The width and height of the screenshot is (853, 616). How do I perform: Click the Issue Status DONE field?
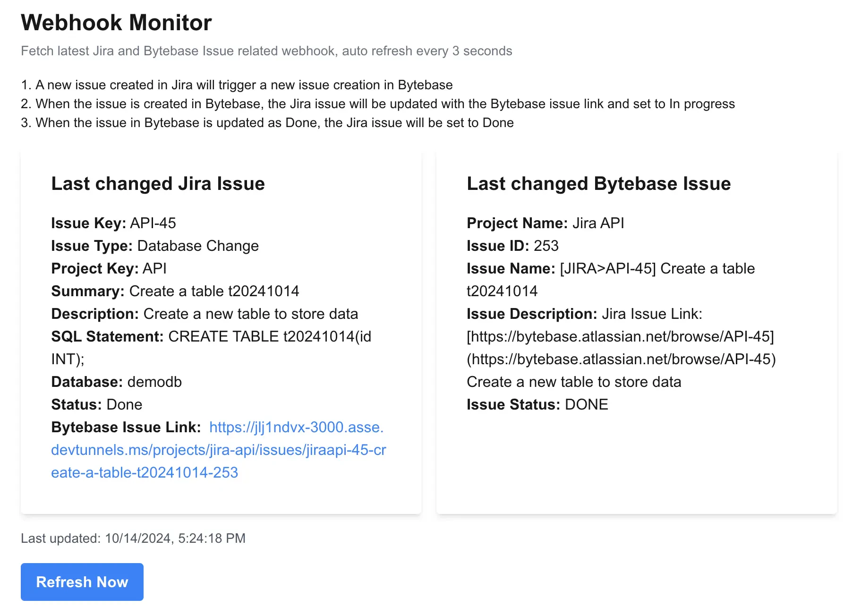(537, 404)
